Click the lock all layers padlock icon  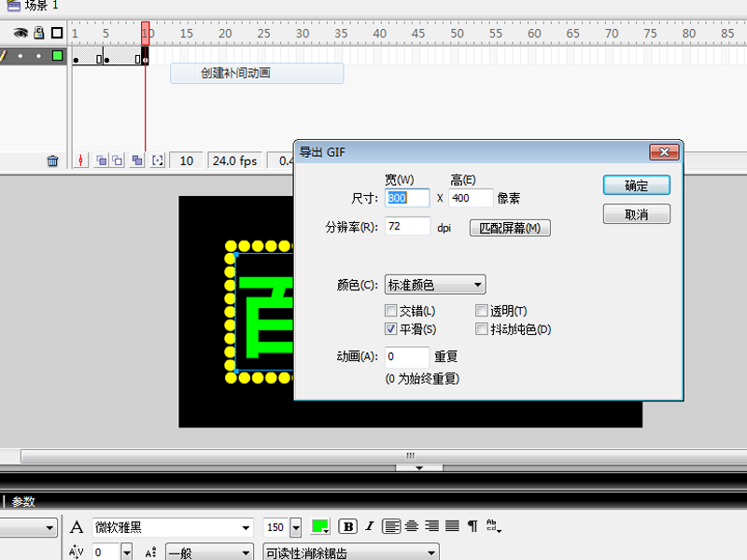coord(39,33)
